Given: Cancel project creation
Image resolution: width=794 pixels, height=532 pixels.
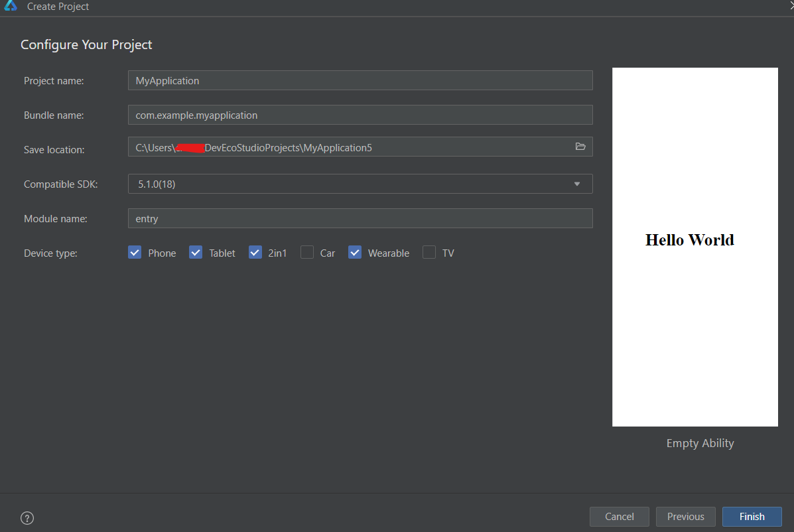Looking at the screenshot, I should click(x=620, y=517).
